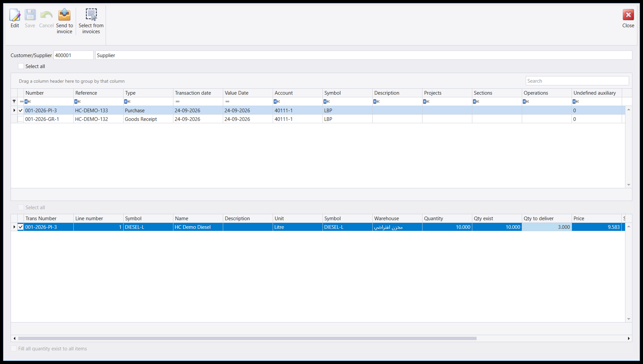
Task: Click the upper grid scroll up arrow
Action: click(628, 110)
